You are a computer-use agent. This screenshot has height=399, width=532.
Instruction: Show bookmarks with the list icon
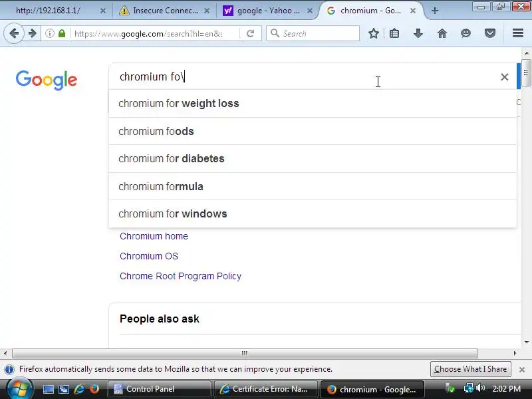394,33
